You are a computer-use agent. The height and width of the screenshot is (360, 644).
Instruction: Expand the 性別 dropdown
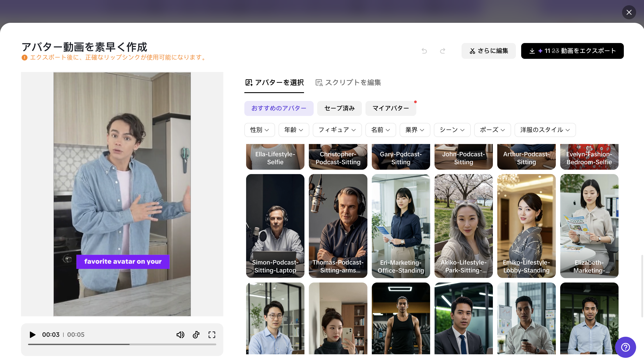click(x=259, y=130)
